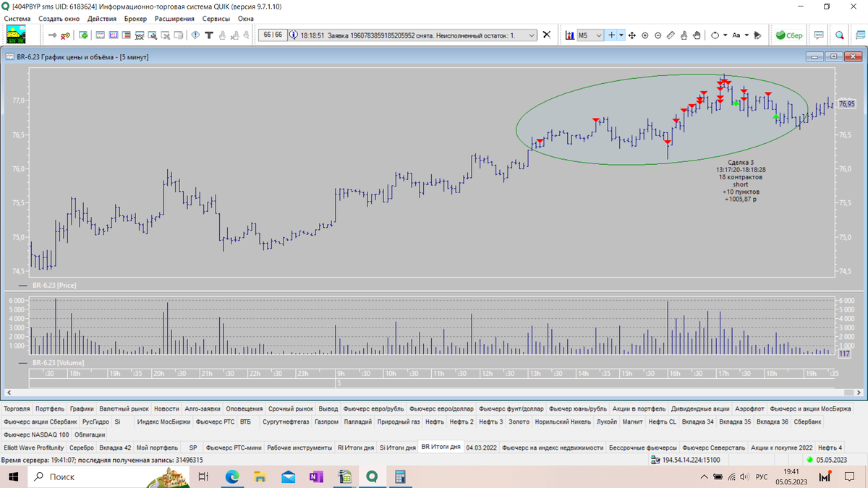Image resolution: width=868 pixels, height=488 pixels.
Task: Click the bar chart type icon
Action: click(x=570, y=35)
